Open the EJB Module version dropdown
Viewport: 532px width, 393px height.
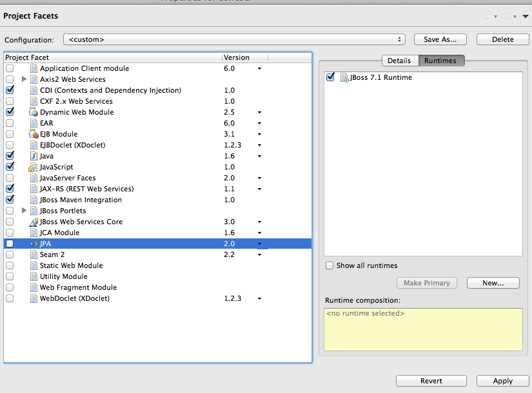(260, 134)
